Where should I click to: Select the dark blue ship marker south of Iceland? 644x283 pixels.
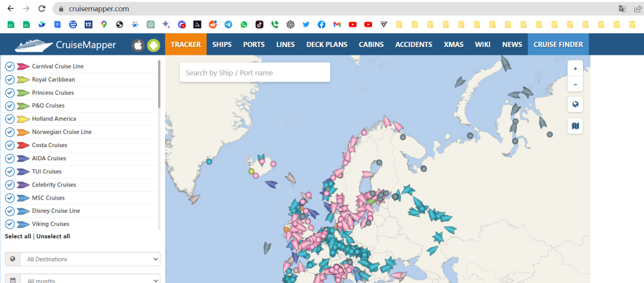(271, 185)
